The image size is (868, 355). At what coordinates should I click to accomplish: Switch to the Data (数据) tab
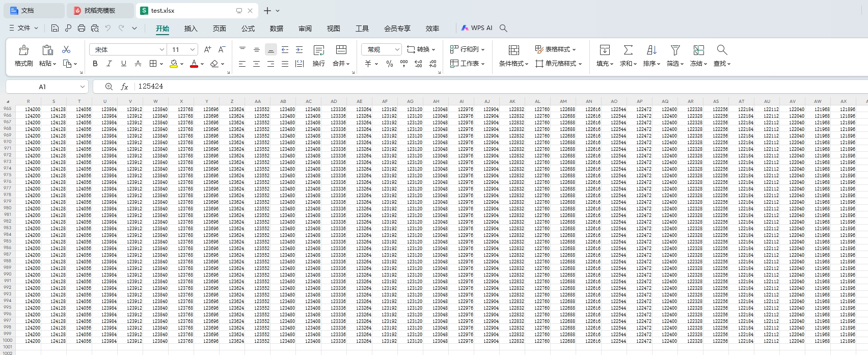(x=276, y=29)
